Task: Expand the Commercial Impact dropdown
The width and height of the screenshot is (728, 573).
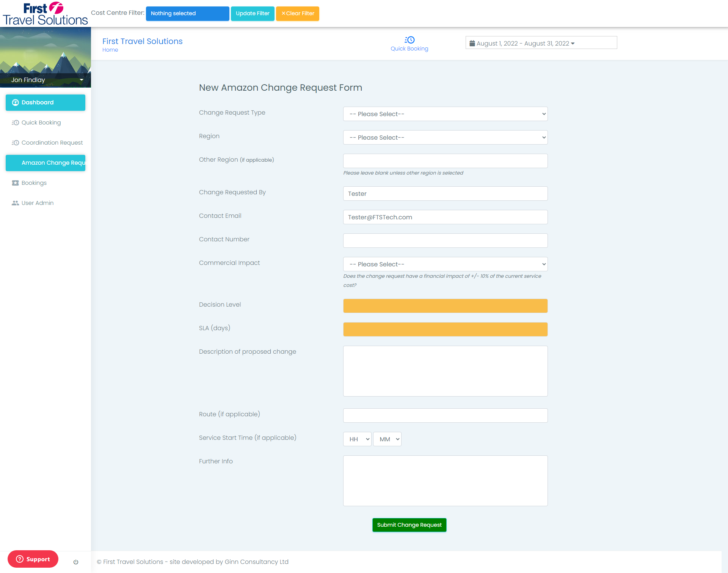Action: tap(445, 264)
